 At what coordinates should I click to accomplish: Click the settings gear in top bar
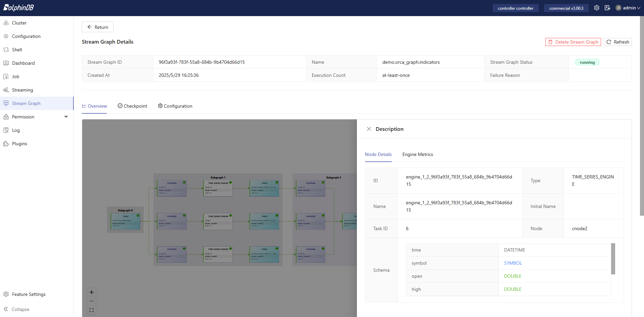pyautogui.click(x=596, y=8)
